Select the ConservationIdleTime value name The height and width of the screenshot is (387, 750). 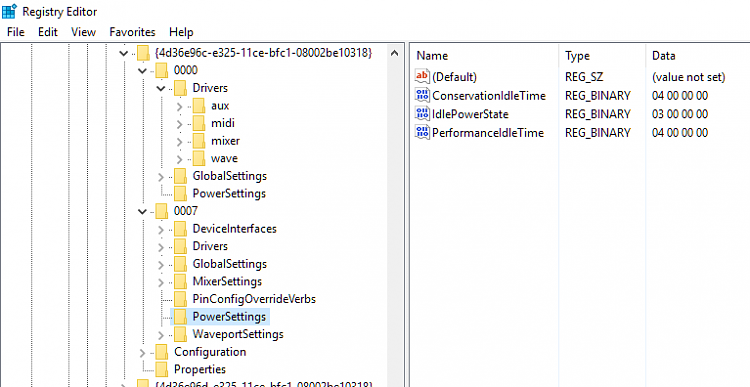489,96
